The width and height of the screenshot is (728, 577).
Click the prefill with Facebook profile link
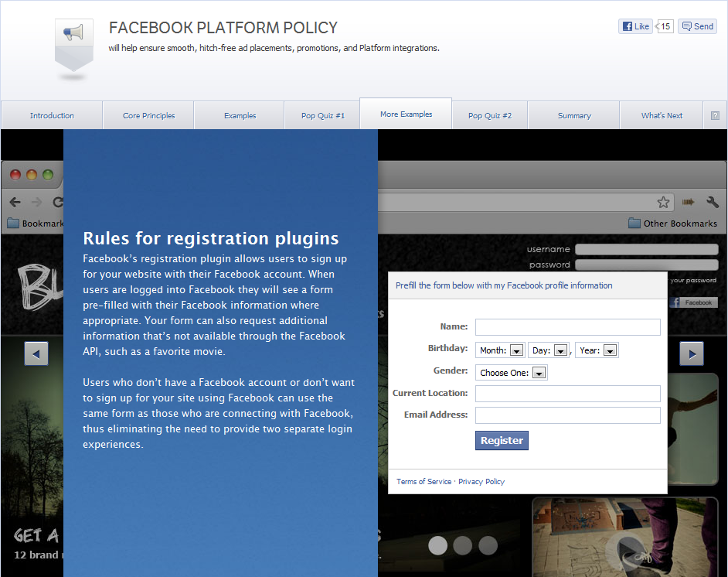pyautogui.click(x=504, y=285)
